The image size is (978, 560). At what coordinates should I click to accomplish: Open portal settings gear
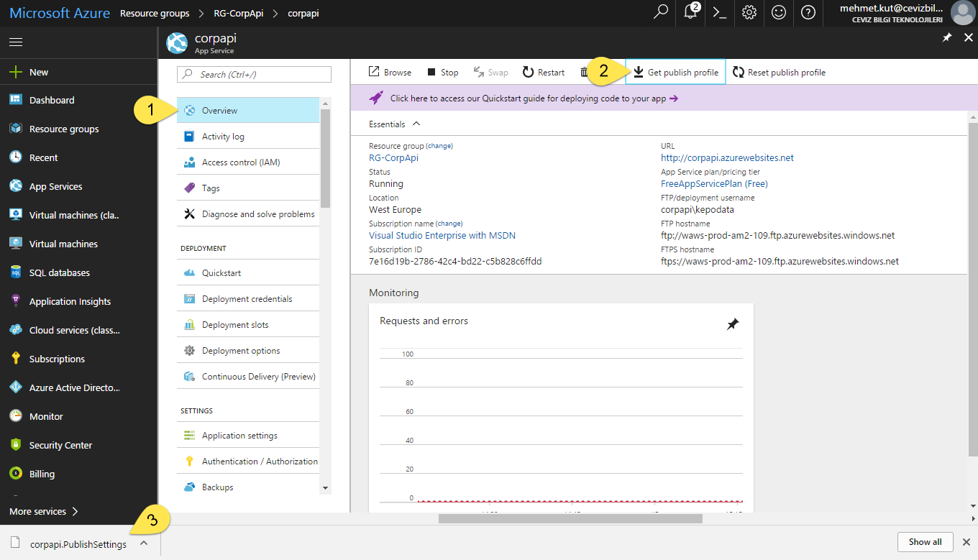point(749,13)
